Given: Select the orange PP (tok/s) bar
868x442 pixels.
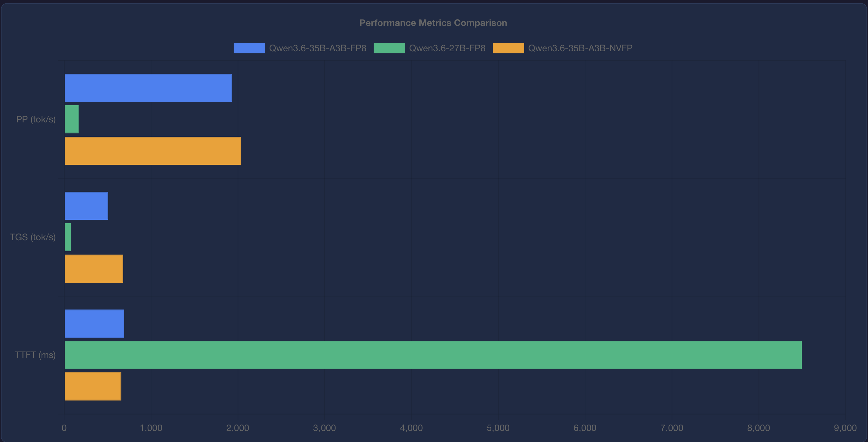Looking at the screenshot, I should click(152, 151).
